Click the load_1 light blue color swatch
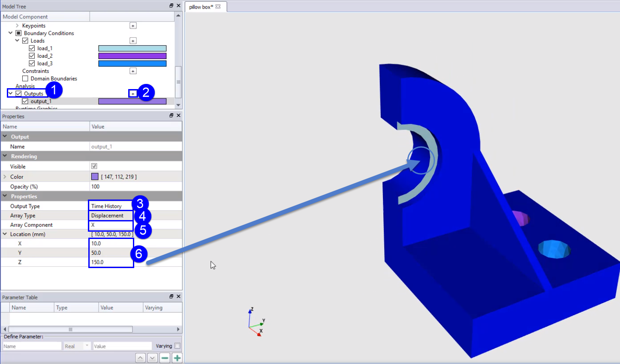 click(132, 48)
